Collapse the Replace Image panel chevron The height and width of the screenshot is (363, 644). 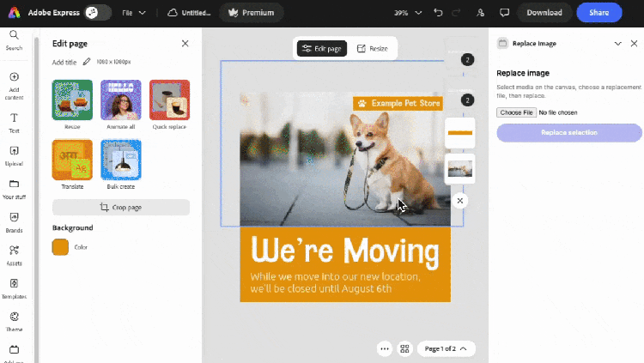point(617,43)
